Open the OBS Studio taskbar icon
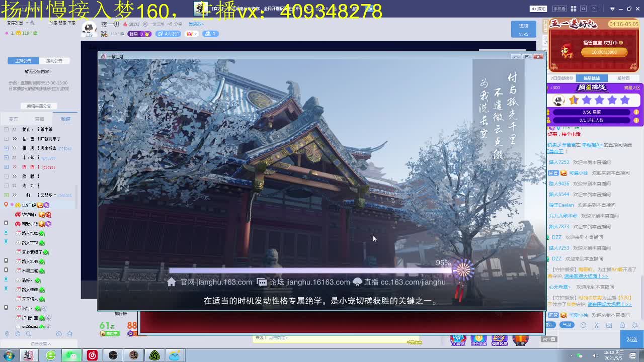 (x=113, y=355)
